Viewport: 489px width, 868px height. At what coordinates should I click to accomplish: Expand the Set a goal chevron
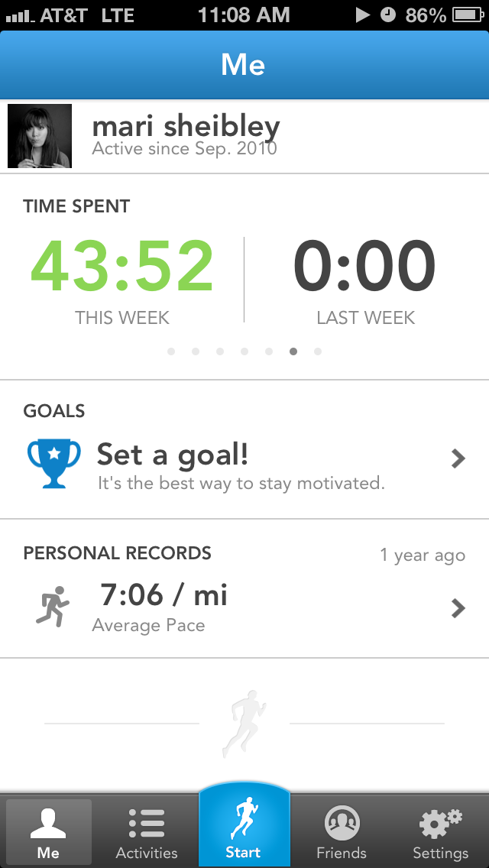[458, 458]
